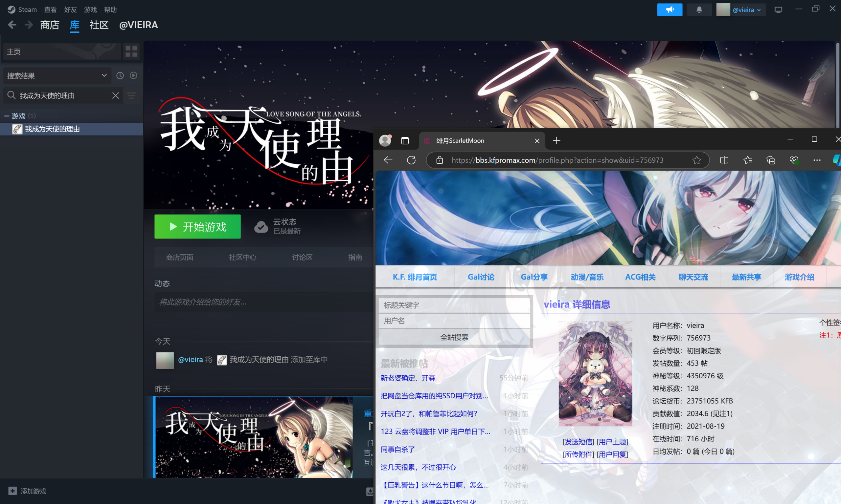Image resolution: width=841 pixels, height=504 pixels.
Task: Expand the 搜索结果 collection dropdown
Action: (104, 75)
